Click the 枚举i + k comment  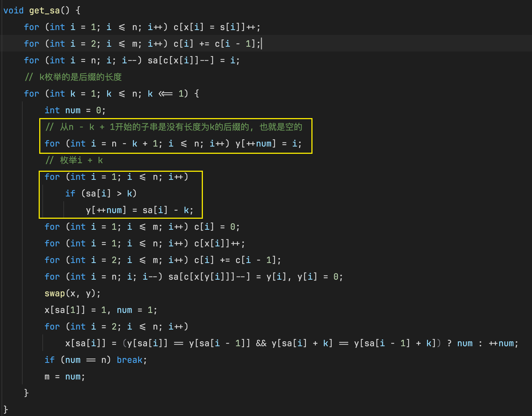[x=74, y=160]
